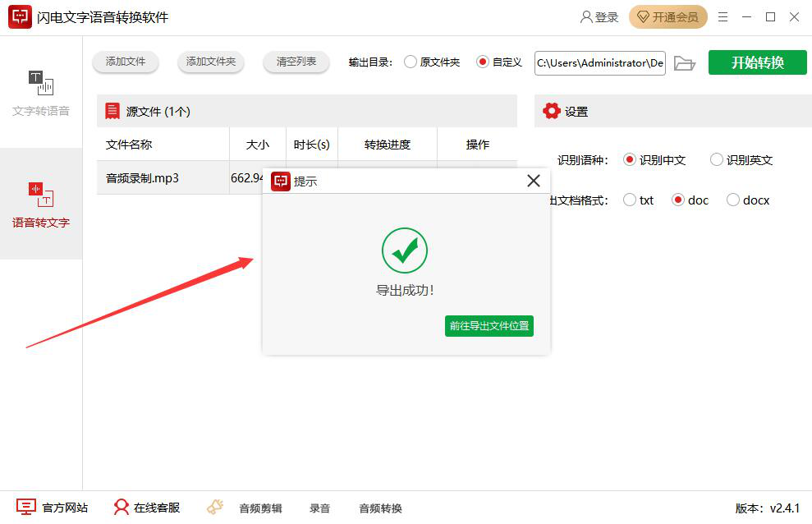Click the app logo in the title bar
Screen dimensions: 812x524
(20, 17)
